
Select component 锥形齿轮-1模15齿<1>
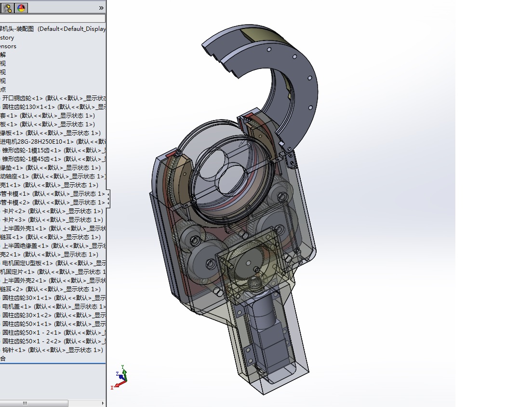(x=54, y=150)
